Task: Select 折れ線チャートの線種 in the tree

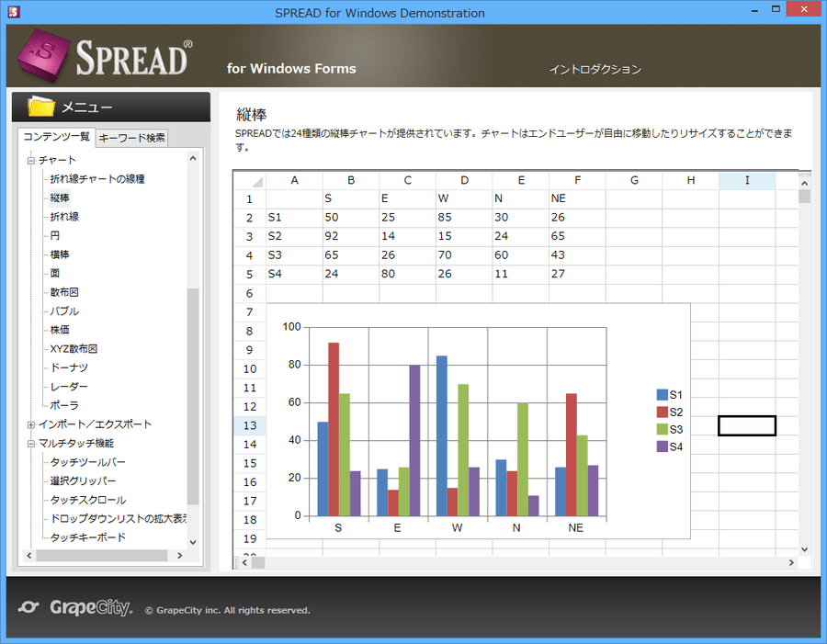Action: (97, 179)
